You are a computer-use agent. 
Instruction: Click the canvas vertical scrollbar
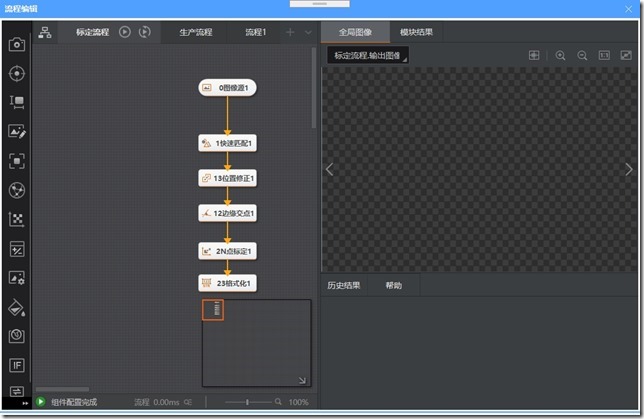[314, 88]
